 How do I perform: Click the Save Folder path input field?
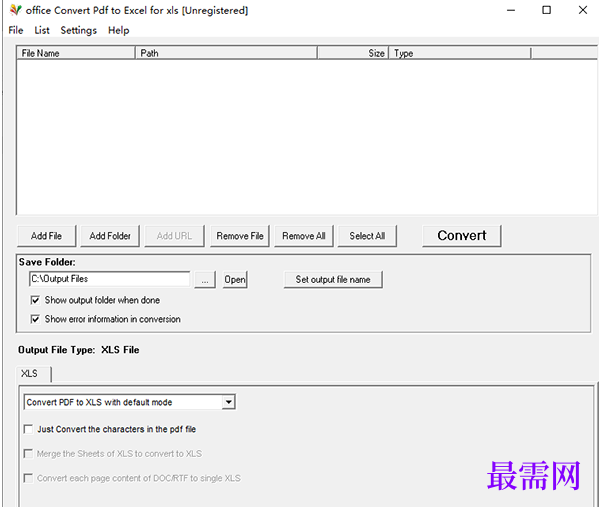pyautogui.click(x=109, y=279)
